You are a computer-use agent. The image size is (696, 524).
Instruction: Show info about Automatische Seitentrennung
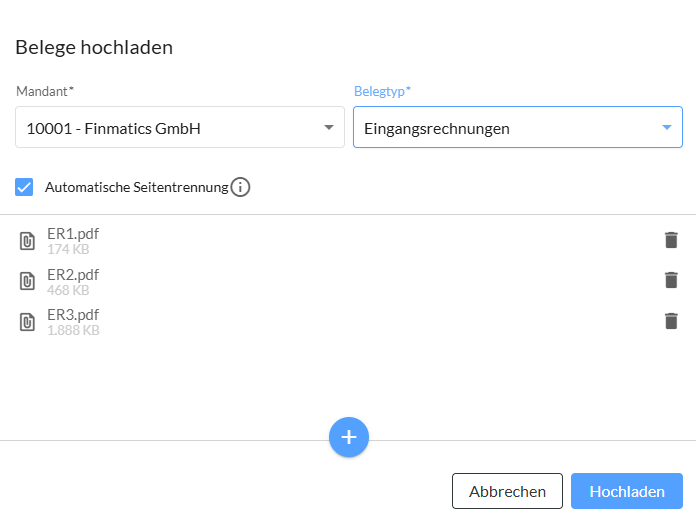point(240,187)
